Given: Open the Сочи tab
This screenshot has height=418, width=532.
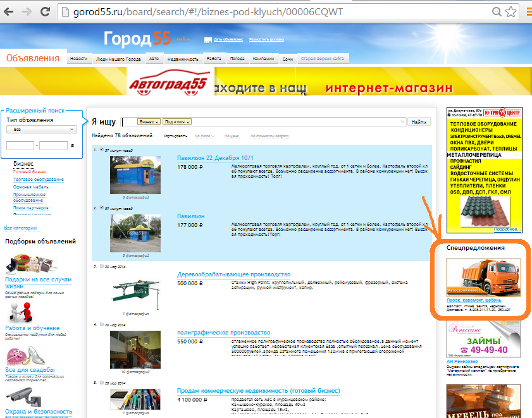Looking at the screenshot, I should pos(288,59).
